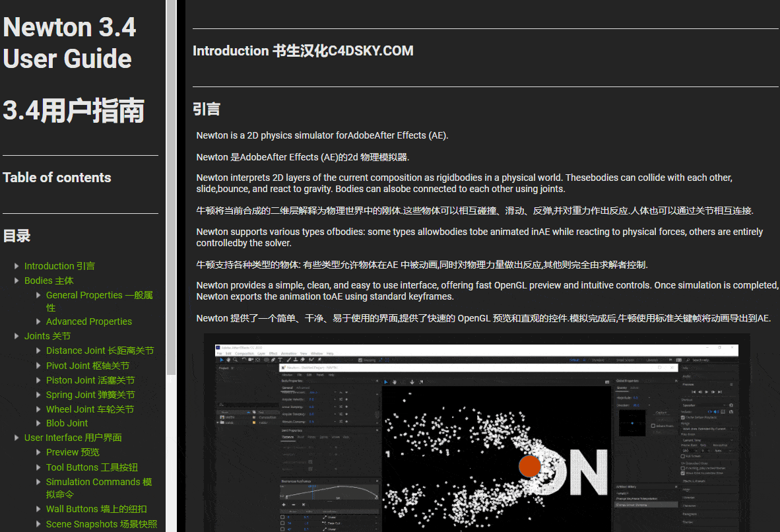Go to General Properties 一般属性 section

point(100,302)
